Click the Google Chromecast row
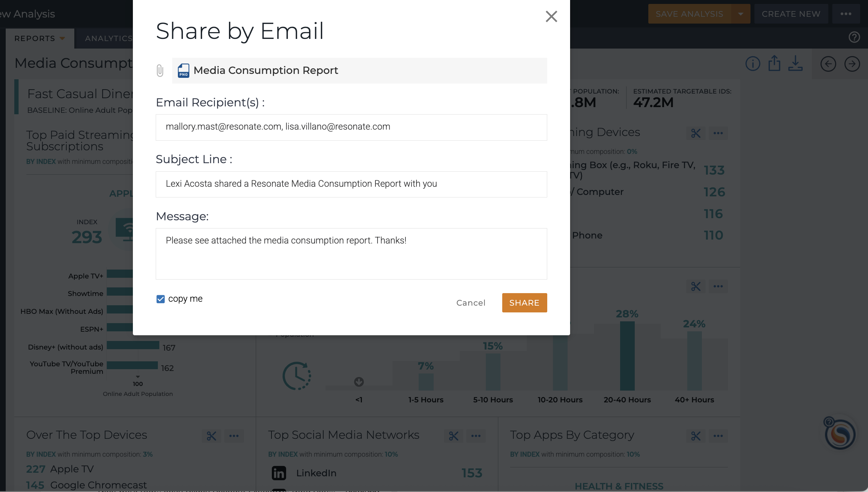Screen dimensions: 868x492 click(86, 485)
